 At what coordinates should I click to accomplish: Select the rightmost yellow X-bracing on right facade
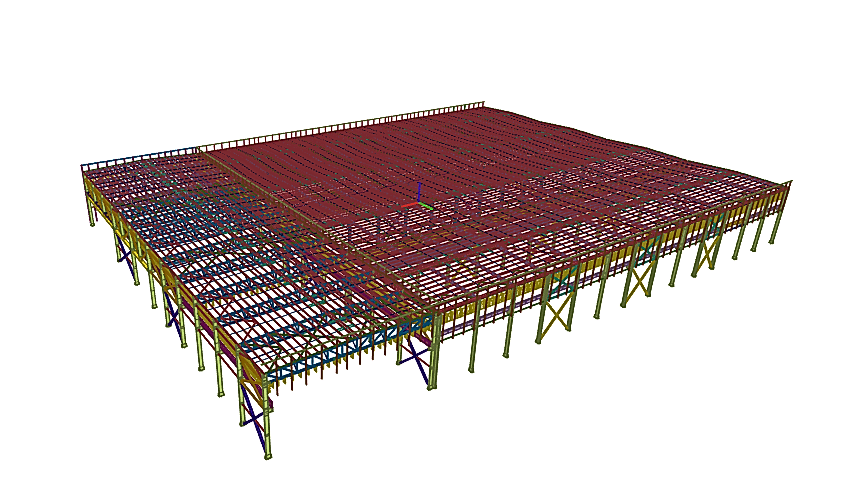click(709, 245)
